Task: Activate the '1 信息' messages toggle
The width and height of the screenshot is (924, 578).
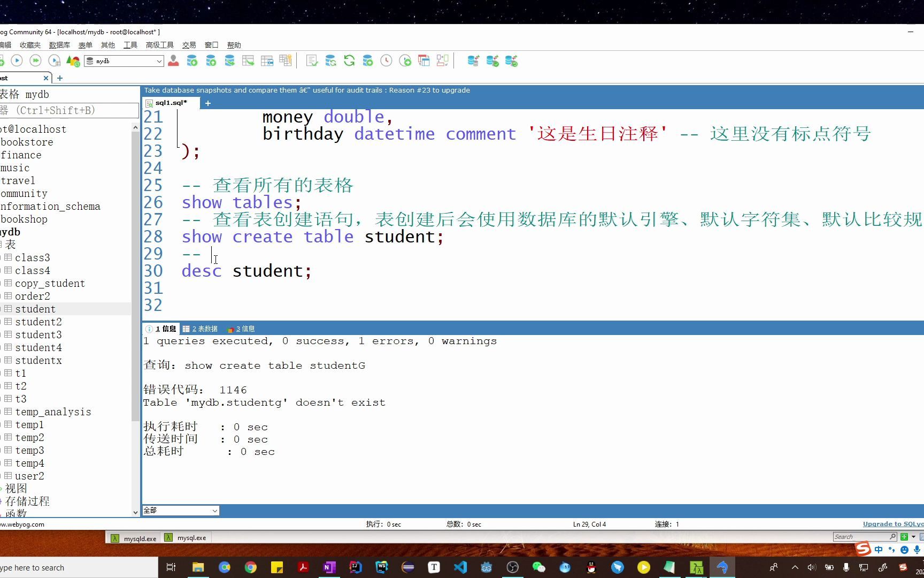Action: click(163, 329)
